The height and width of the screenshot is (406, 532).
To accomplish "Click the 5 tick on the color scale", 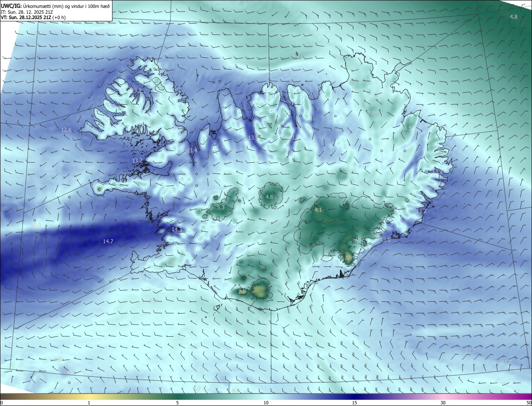I will click(x=177, y=403).
